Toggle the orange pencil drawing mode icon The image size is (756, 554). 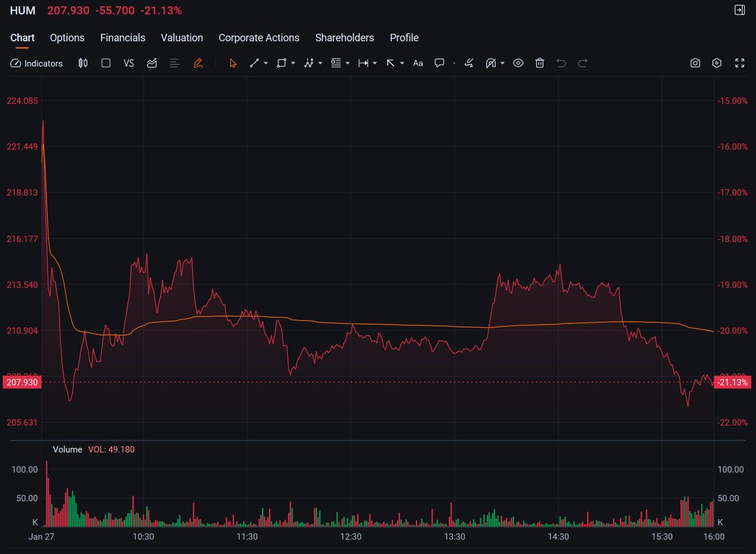(198, 63)
